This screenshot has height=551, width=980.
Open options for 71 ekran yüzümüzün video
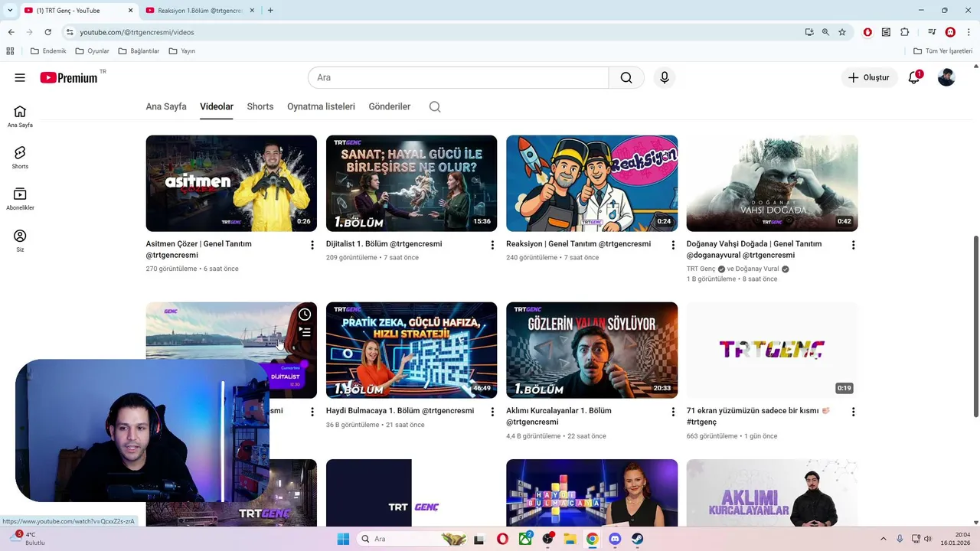pos(853,412)
